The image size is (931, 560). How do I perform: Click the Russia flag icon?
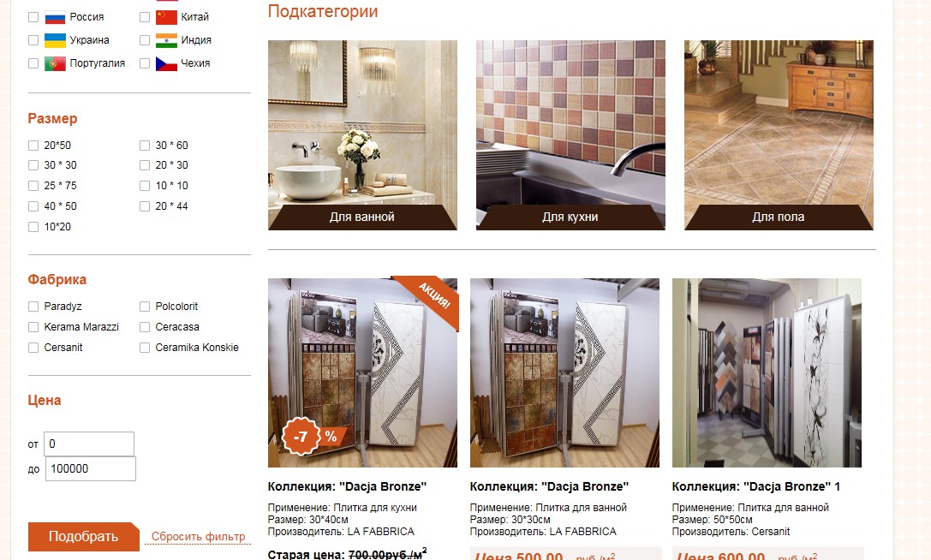click(x=55, y=17)
